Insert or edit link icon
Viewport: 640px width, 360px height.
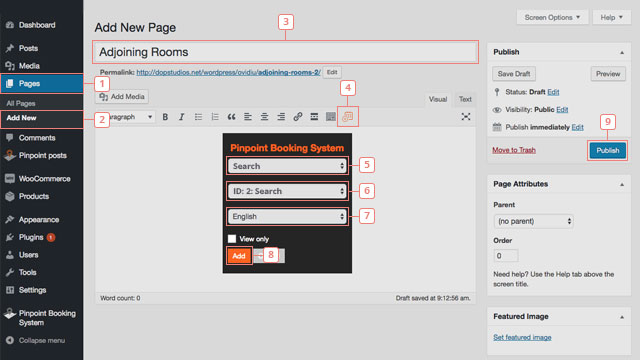[298, 117]
